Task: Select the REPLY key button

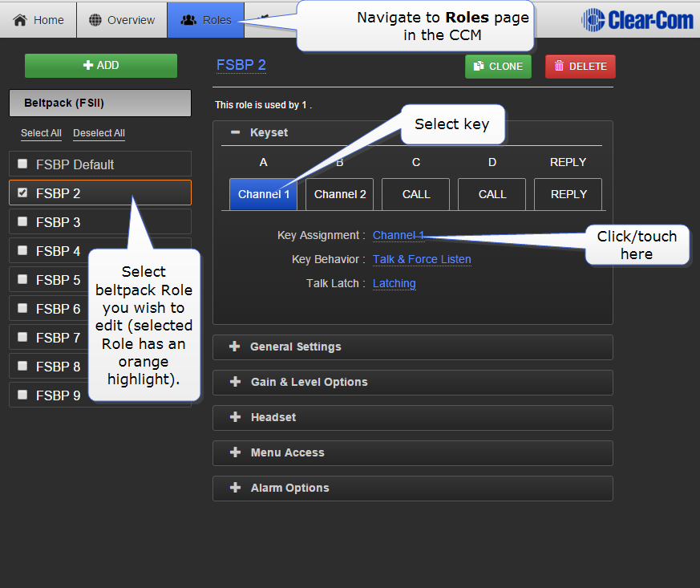Action: pos(568,194)
